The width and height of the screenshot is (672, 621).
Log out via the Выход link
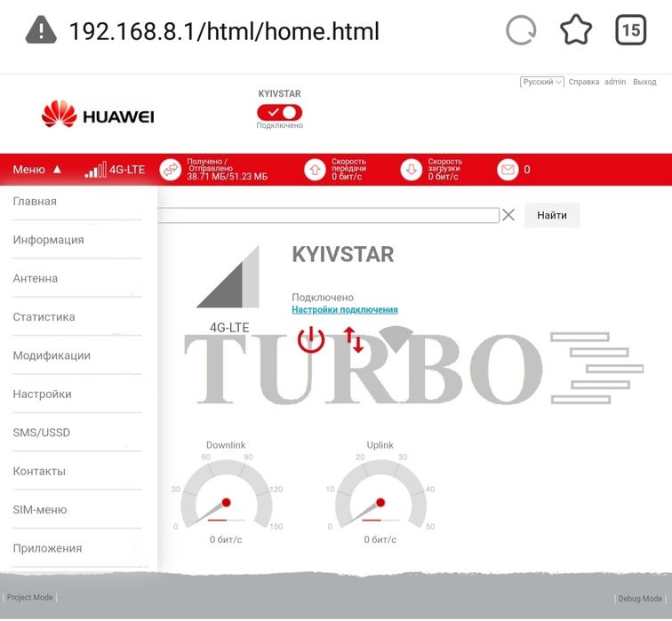click(644, 82)
